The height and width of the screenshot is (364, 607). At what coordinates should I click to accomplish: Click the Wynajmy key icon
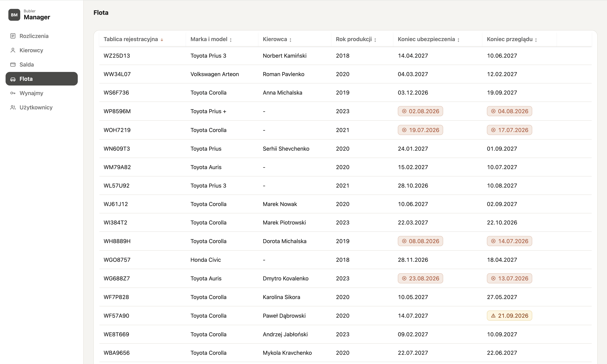13,93
